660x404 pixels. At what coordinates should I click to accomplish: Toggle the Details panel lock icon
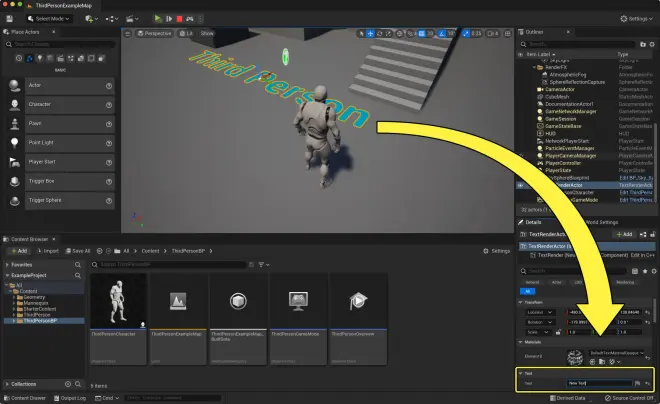[x=652, y=234]
